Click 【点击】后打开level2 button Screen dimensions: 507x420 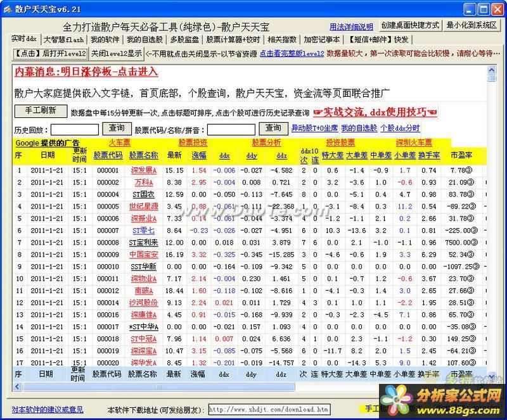[50, 53]
